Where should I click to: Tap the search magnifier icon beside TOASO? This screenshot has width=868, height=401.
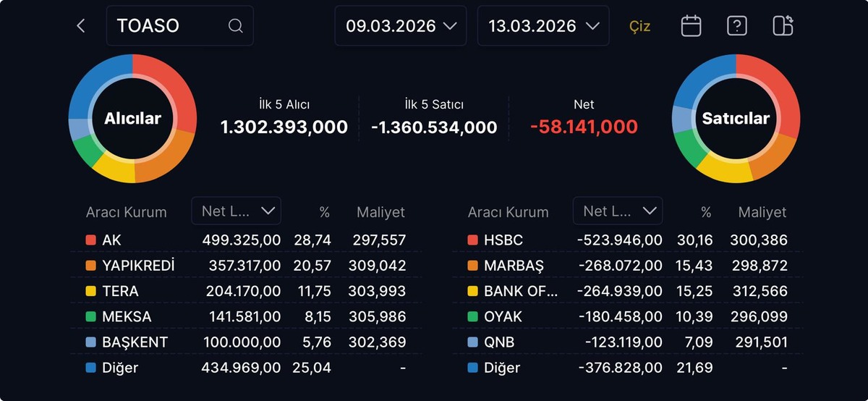pos(235,26)
